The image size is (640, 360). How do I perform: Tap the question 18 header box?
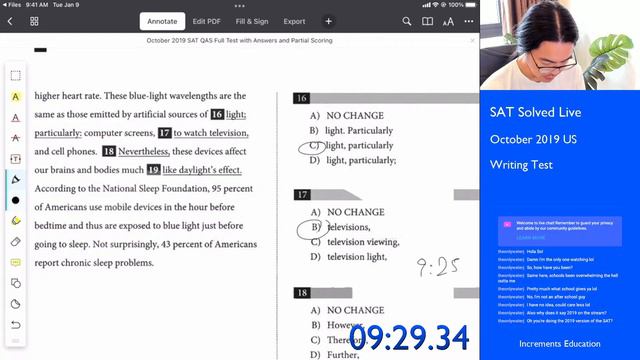pyautogui.click(x=302, y=293)
